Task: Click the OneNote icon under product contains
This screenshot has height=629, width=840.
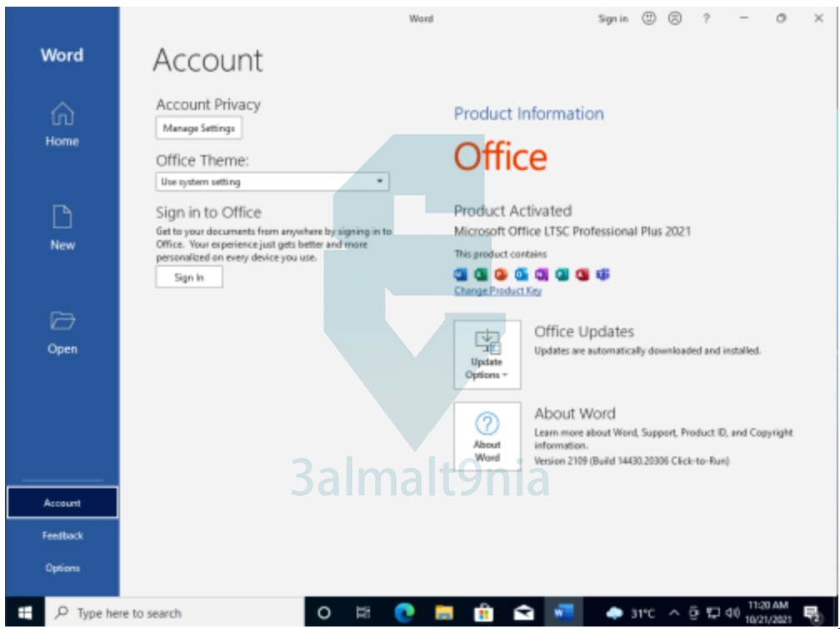Action: tap(542, 275)
